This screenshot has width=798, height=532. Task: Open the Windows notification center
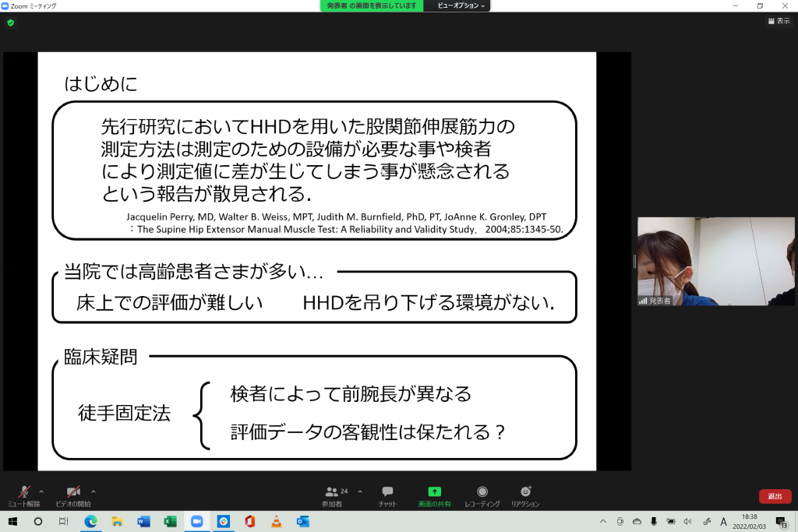(780, 521)
